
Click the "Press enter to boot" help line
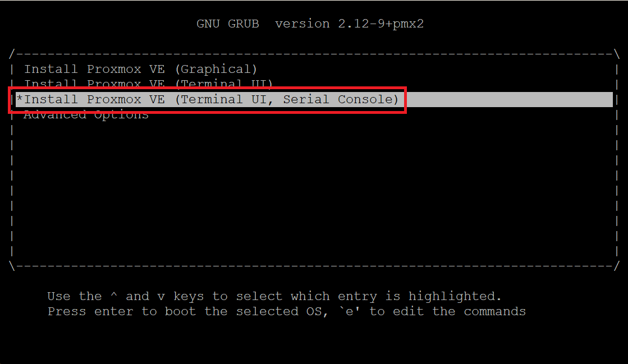(x=287, y=311)
